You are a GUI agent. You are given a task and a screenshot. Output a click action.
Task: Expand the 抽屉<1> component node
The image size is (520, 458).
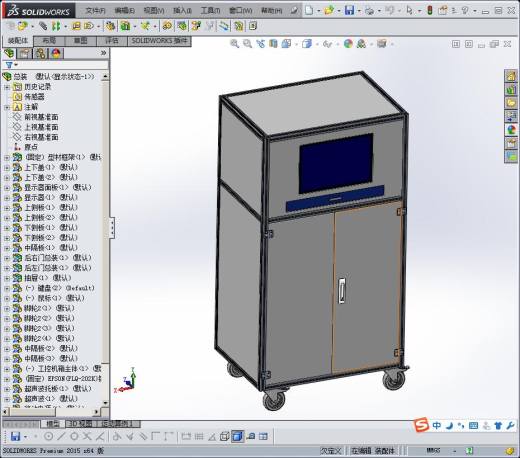click(x=7, y=278)
